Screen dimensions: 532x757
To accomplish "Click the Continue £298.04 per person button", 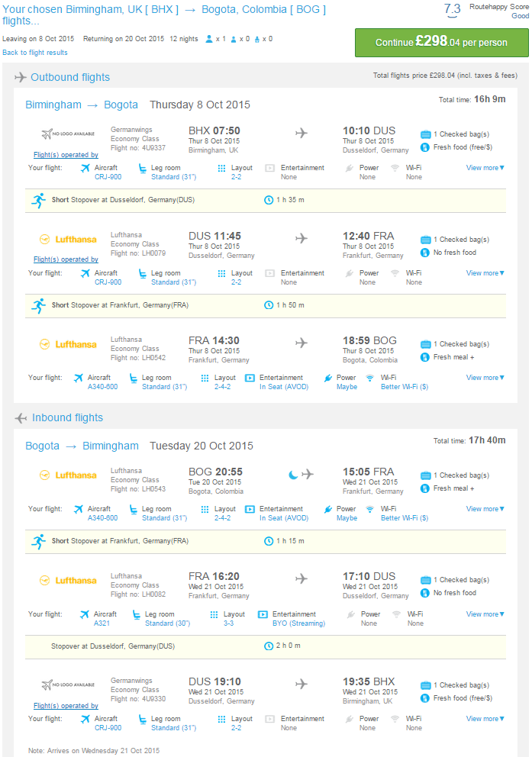I will tap(442, 43).
